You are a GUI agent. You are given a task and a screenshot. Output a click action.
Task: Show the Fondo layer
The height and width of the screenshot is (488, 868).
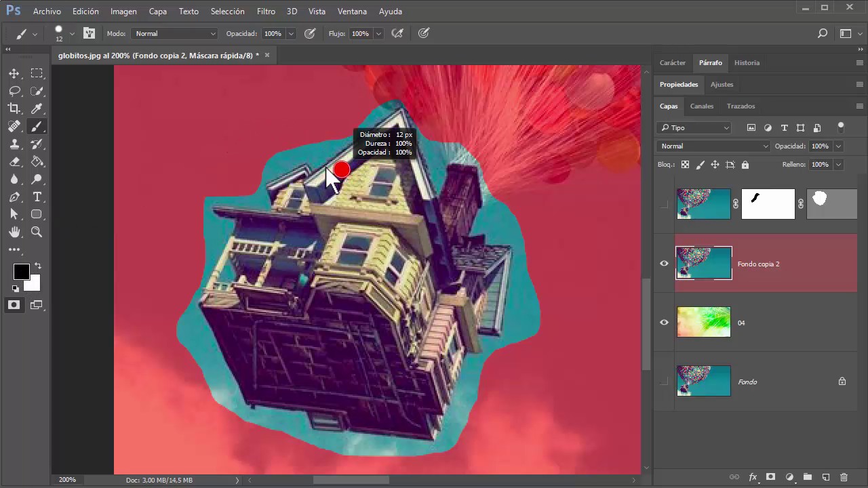click(x=664, y=382)
